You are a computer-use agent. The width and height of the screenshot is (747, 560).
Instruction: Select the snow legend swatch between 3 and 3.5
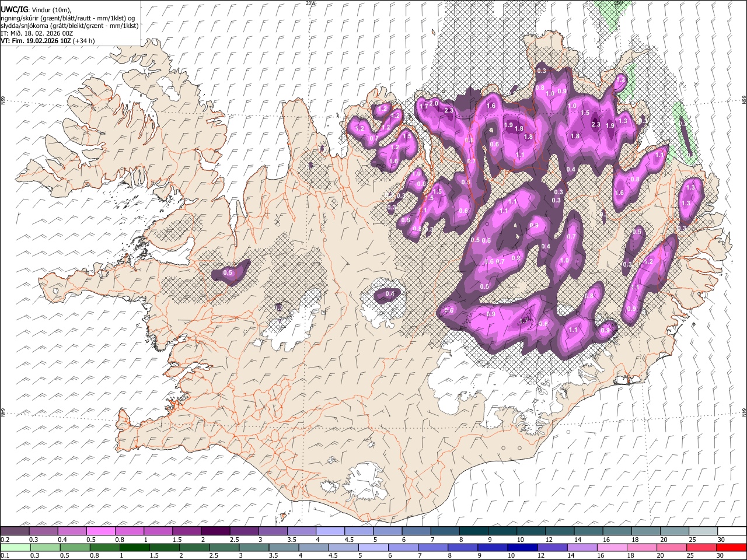(273, 531)
